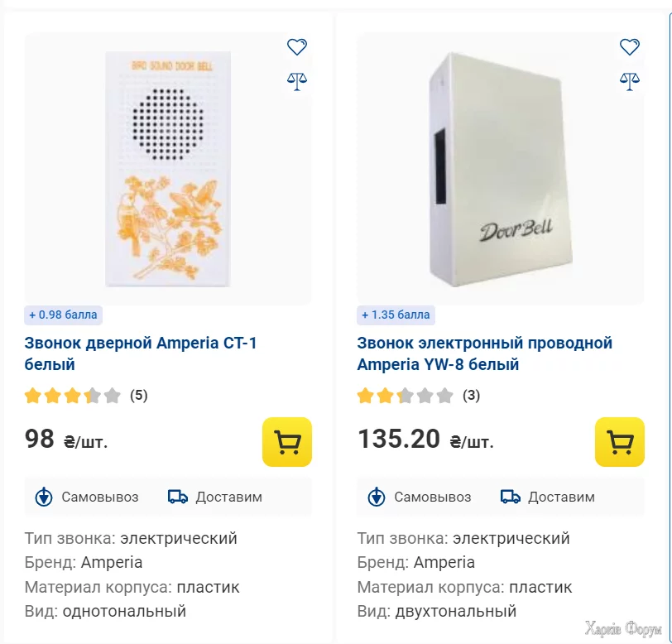Click the "+ 1.35 балла" bonus badge
The height and width of the screenshot is (644, 672).
[x=396, y=315]
